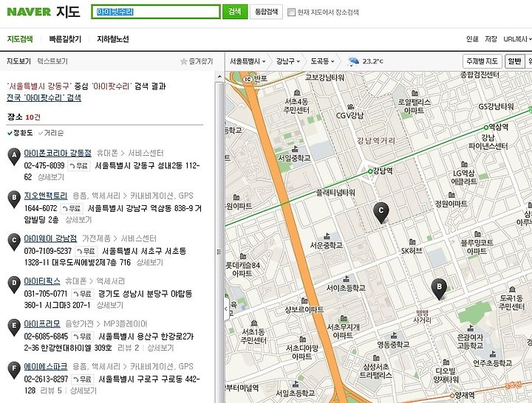Click the results list scrollbar up arrow
This screenshot has height=403, width=532.
(x=219, y=77)
